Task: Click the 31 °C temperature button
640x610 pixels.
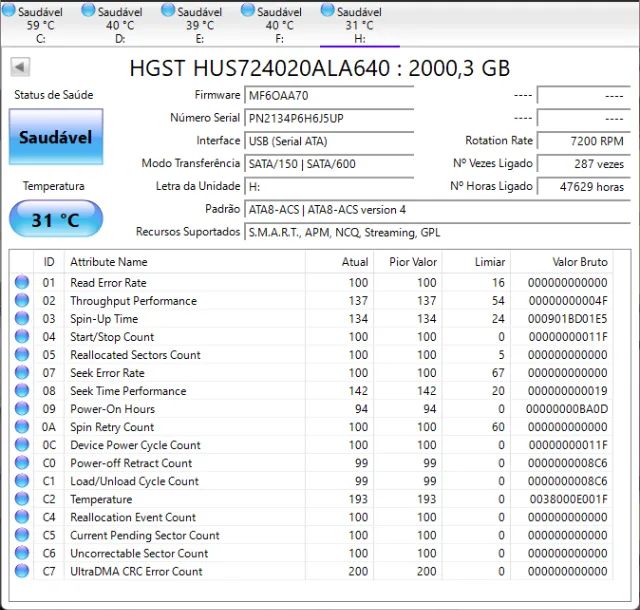Action: click(x=56, y=219)
